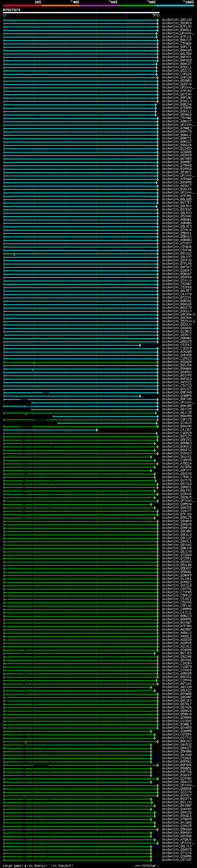Click the white query sequence ruler bar
197x868 pixels.
pyautogui.click(x=81, y=13)
